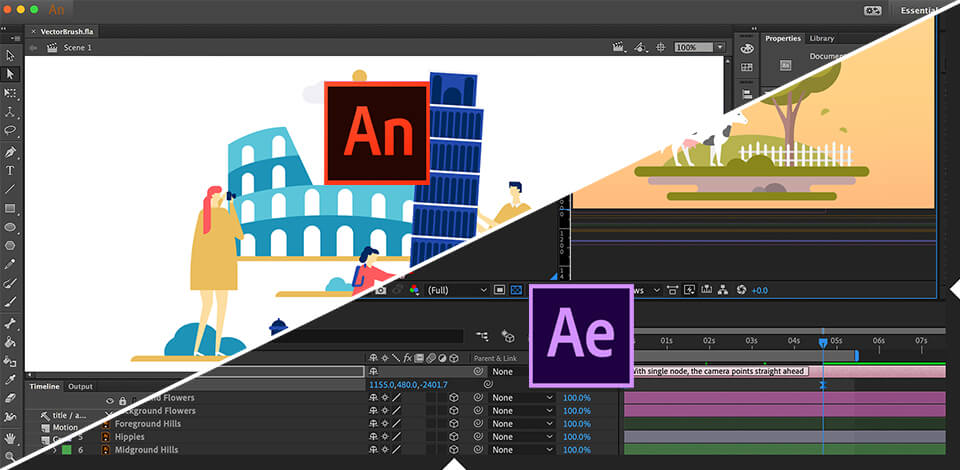Switch to the Timeline tab

coord(45,386)
